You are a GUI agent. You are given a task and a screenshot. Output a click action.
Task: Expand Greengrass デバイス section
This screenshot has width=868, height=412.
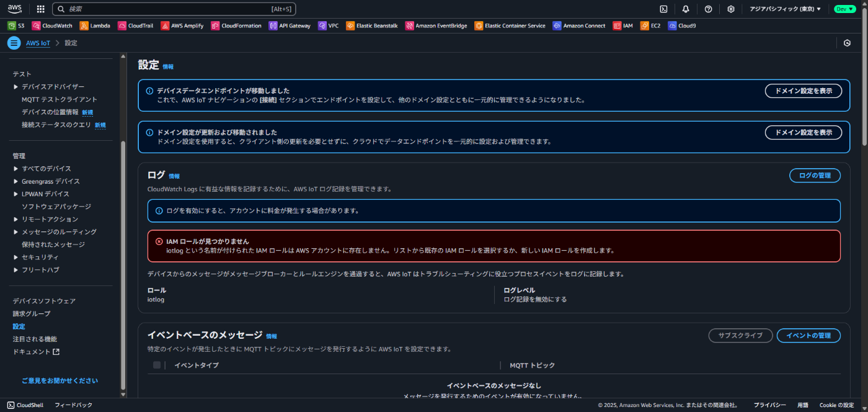(x=16, y=181)
